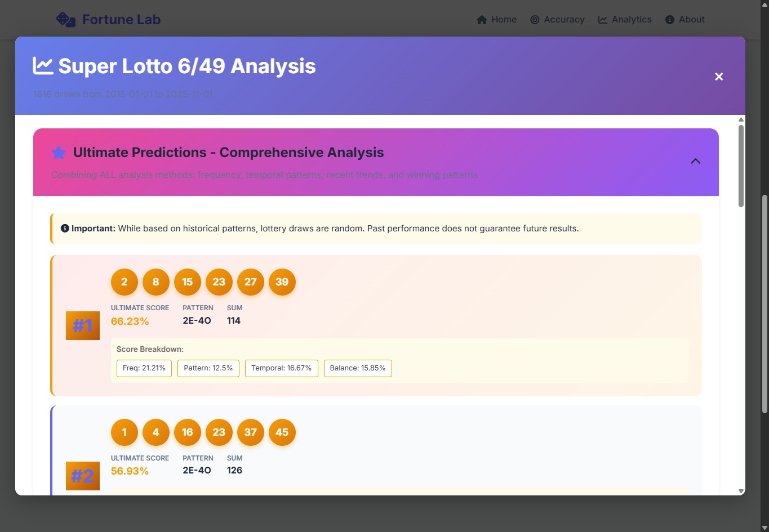Close the Super Lotto analysis modal

719,77
